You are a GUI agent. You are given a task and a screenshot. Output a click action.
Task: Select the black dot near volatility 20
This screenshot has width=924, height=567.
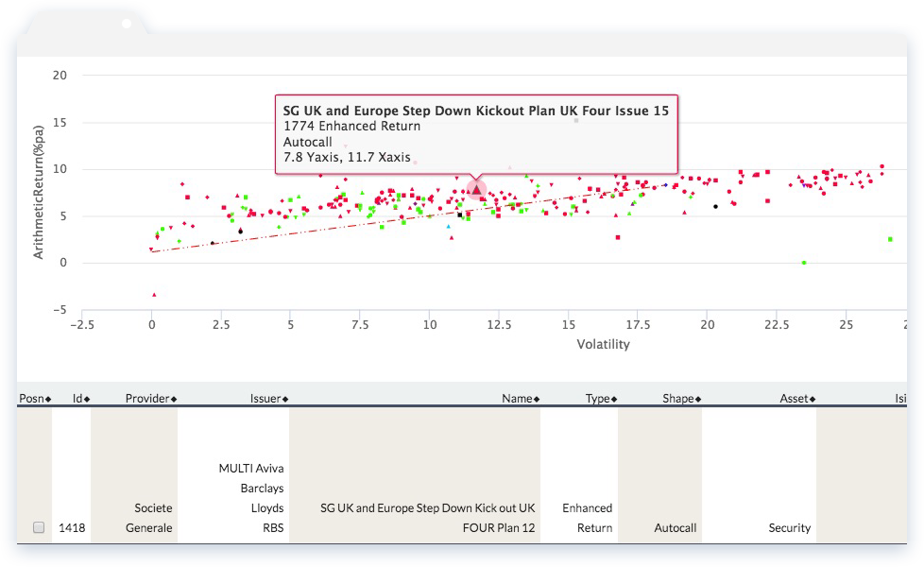coord(716,206)
